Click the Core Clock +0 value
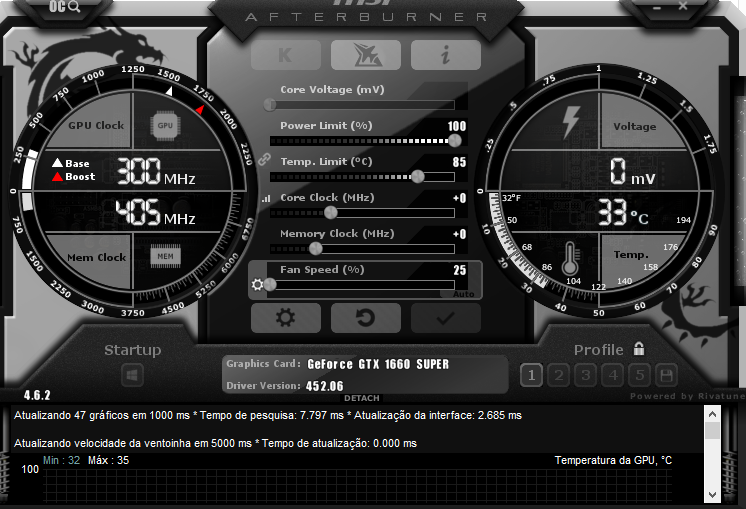 460,198
